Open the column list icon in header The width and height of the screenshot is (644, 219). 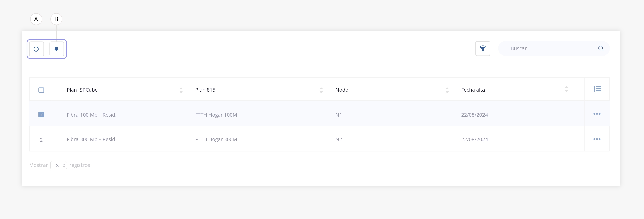click(x=597, y=89)
